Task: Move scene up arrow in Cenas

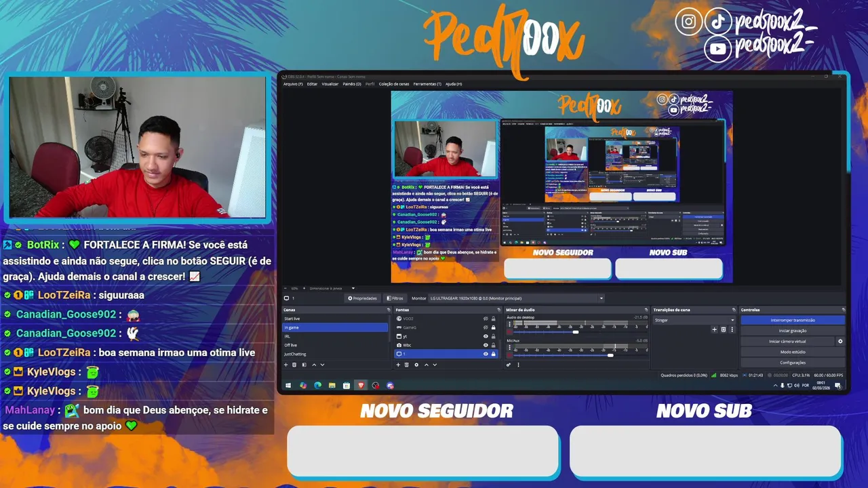Action: click(x=314, y=365)
